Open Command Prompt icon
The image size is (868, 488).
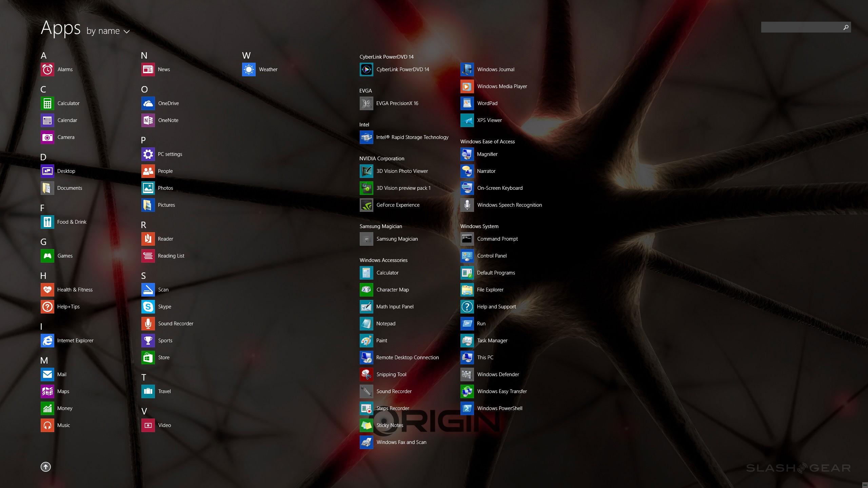(x=467, y=239)
